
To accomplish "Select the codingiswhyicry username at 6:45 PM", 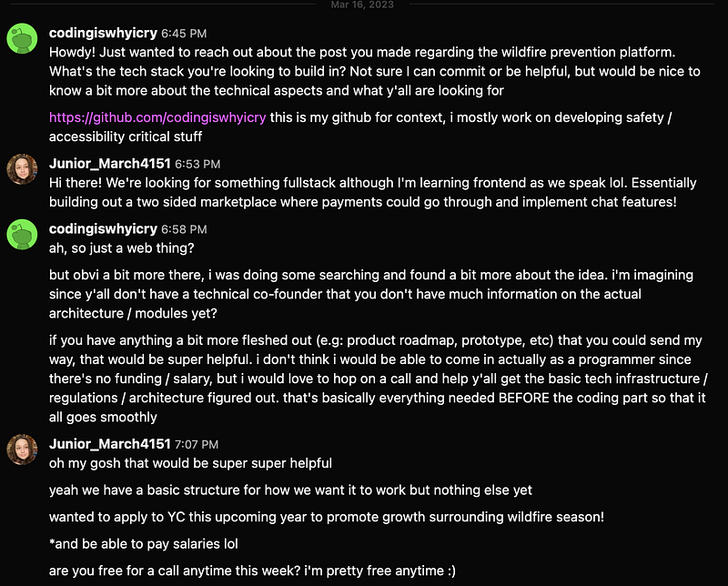I will tap(103, 33).
